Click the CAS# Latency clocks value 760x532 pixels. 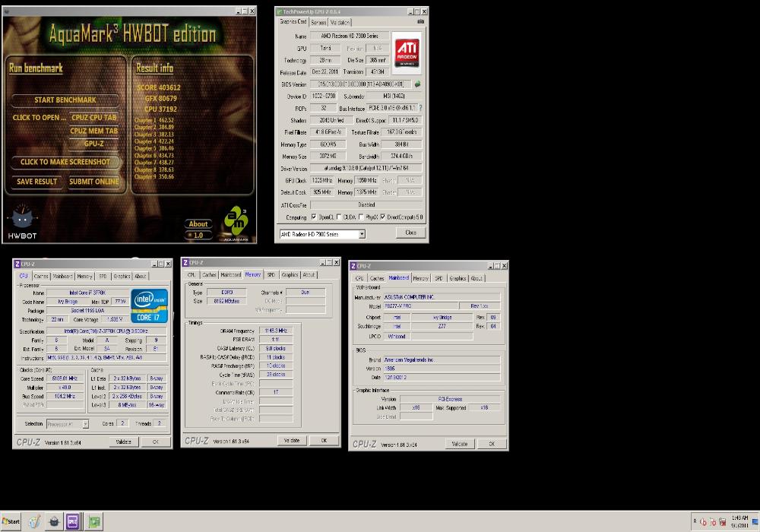pyautogui.click(x=276, y=348)
